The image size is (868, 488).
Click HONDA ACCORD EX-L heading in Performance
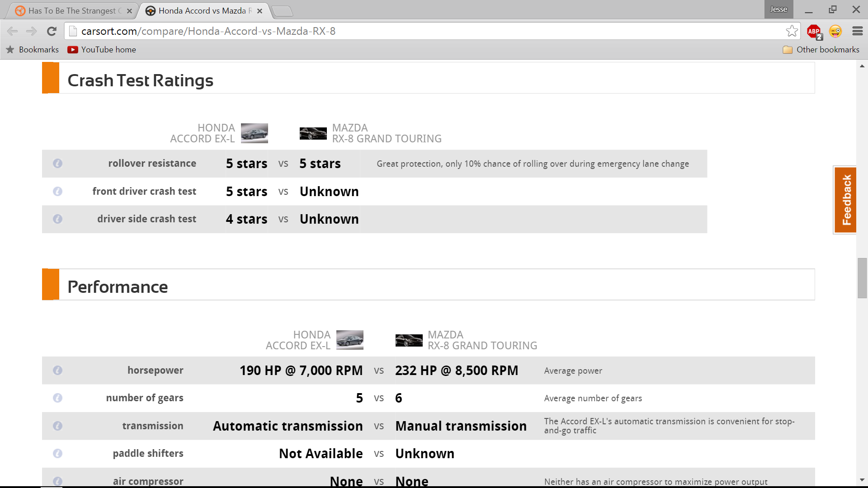(x=298, y=340)
